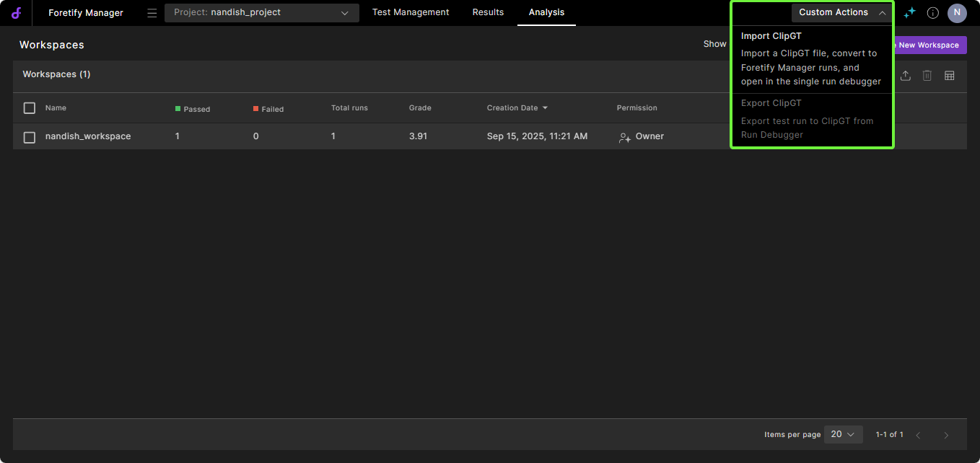Open the user avatar labeled N
980x463 pixels.
click(957, 13)
